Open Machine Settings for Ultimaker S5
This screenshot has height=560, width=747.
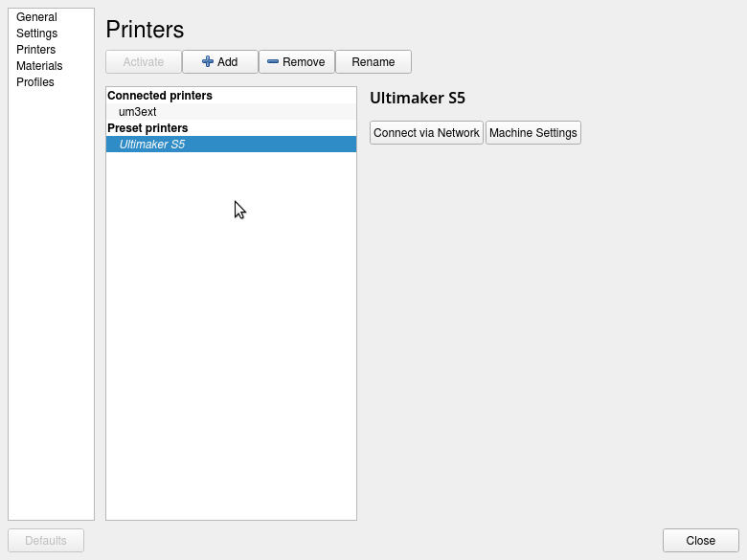[x=533, y=132]
